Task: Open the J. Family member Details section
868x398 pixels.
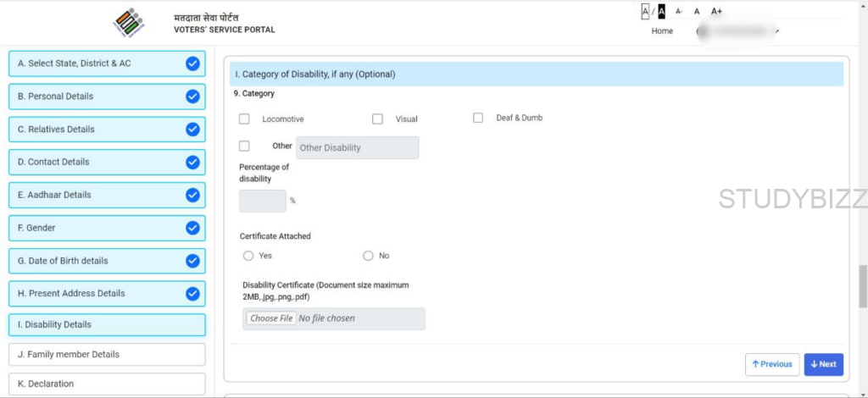Action: [x=107, y=355]
